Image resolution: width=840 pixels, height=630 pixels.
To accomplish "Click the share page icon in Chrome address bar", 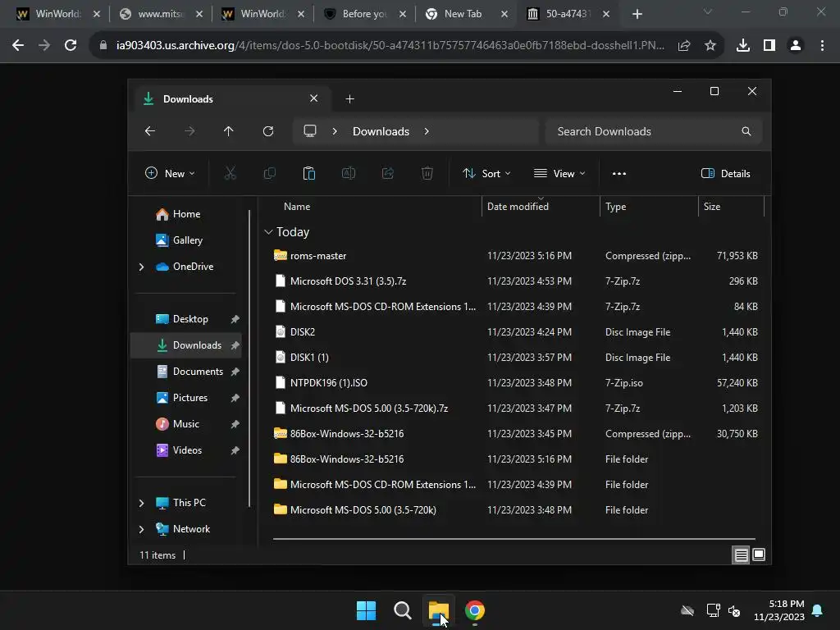I will click(684, 46).
